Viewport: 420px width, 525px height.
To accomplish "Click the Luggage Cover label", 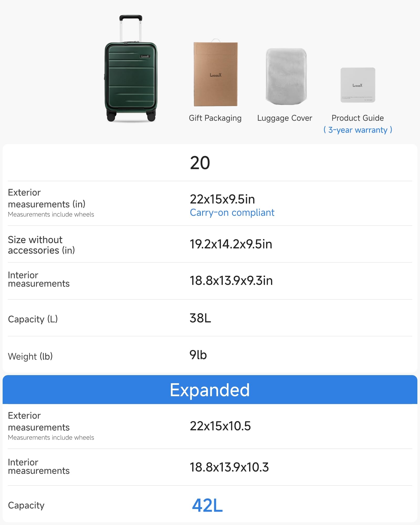I will [285, 118].
